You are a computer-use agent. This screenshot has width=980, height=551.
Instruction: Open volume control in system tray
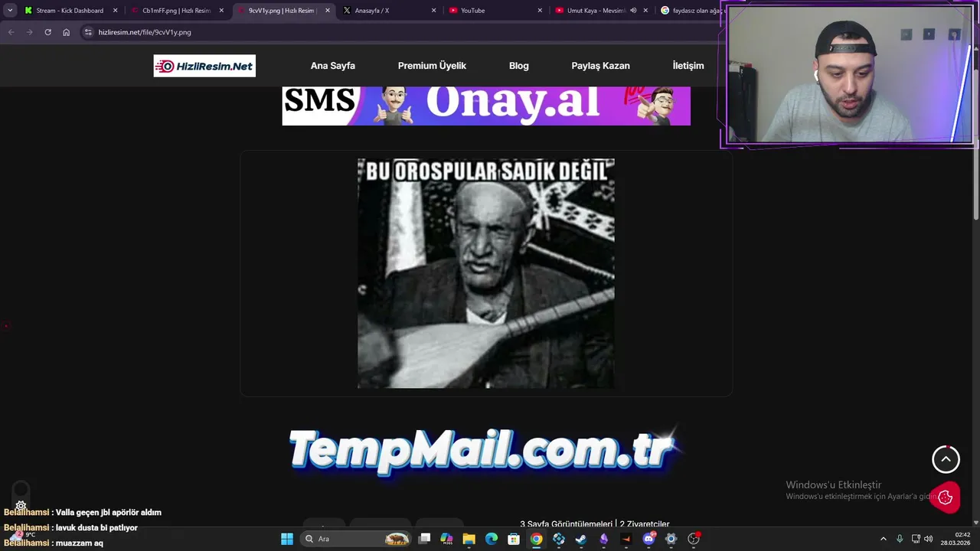tap(929, 539)
